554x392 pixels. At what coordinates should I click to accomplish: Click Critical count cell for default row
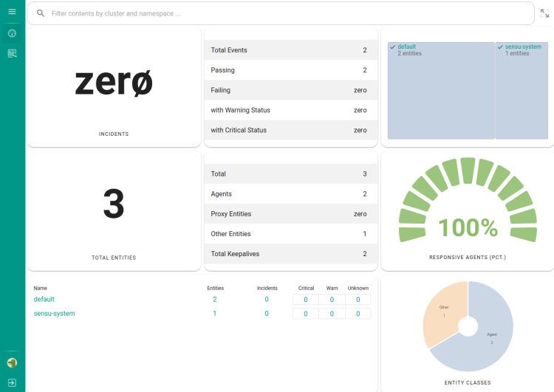tap(306, 300)
